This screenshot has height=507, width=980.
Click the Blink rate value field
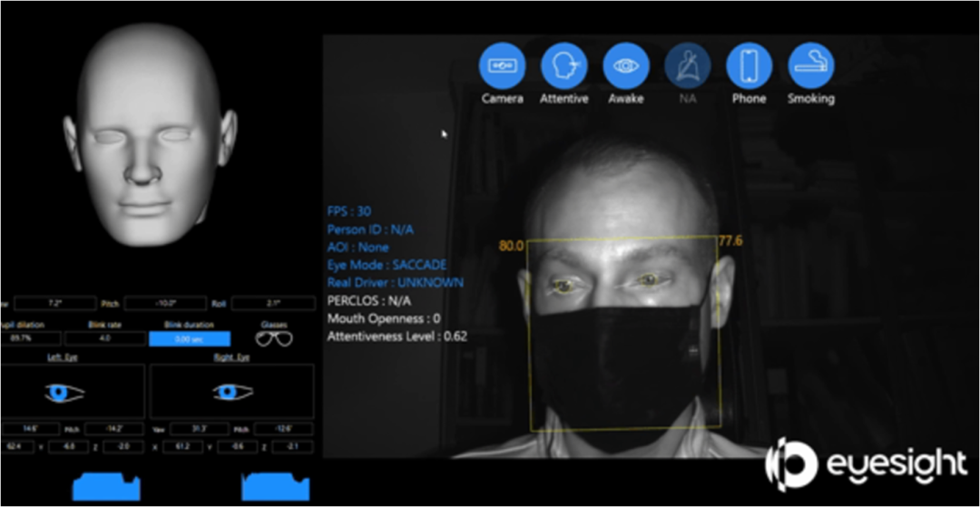(105, 339)
